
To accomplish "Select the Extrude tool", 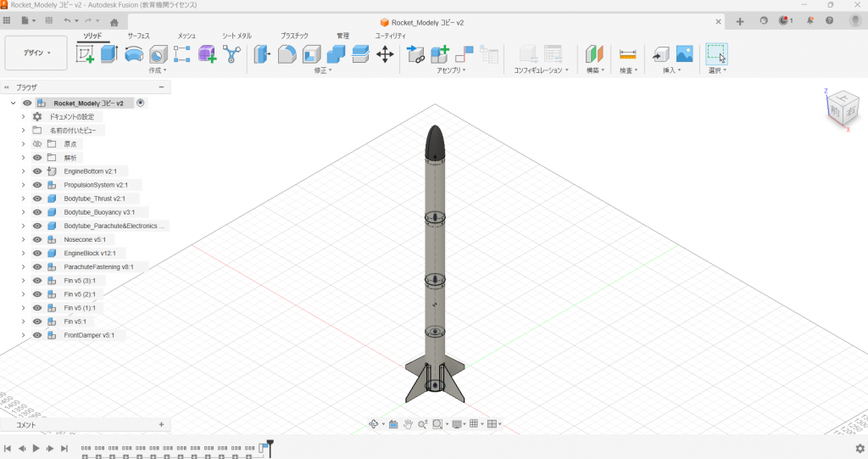I will [x=108, y=54].
